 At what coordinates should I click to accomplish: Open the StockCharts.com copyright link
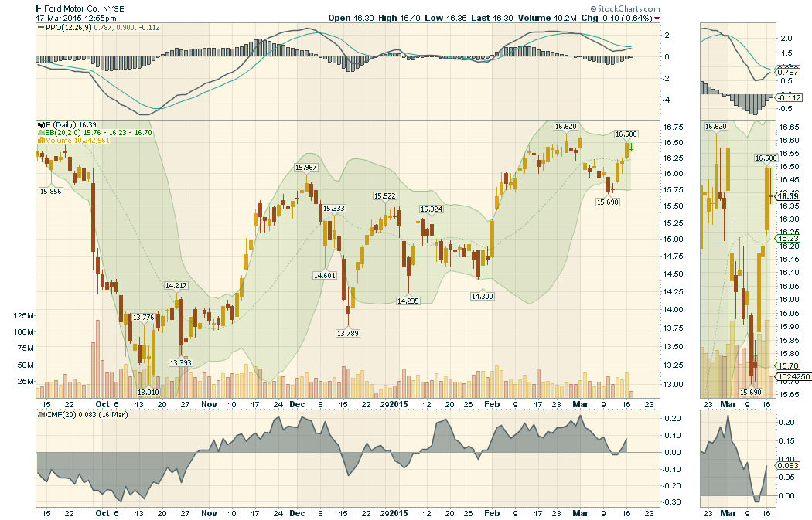point(625,8)
